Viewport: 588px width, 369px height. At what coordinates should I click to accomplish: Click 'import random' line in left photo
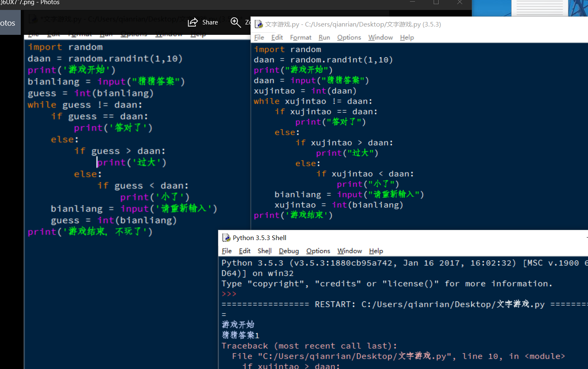(65, 47)
